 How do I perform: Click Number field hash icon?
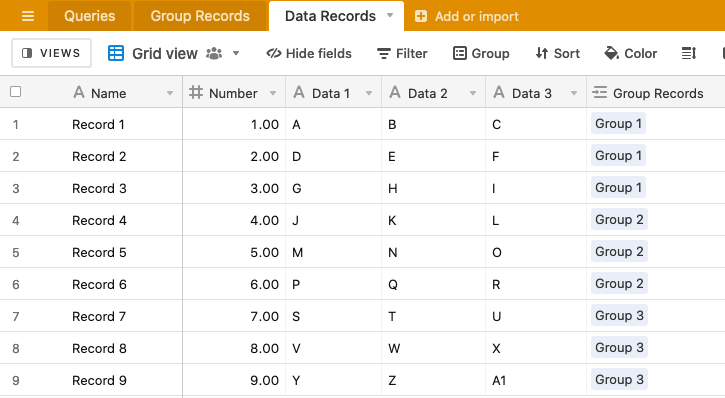196,92
